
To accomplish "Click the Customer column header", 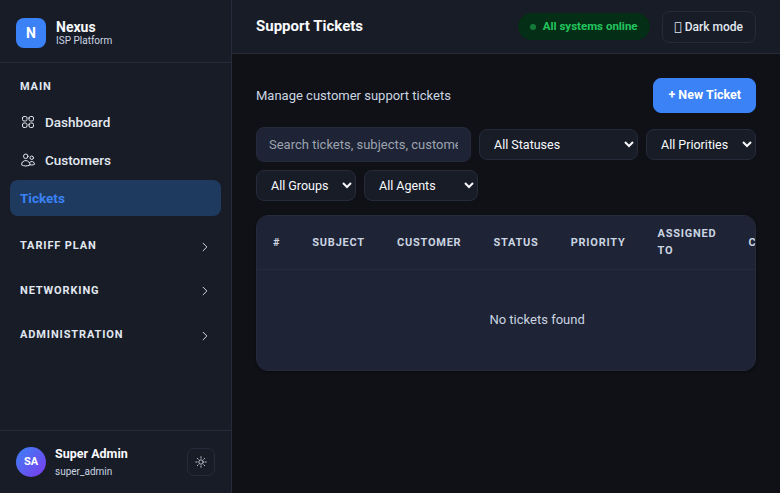I will (429, 242).
